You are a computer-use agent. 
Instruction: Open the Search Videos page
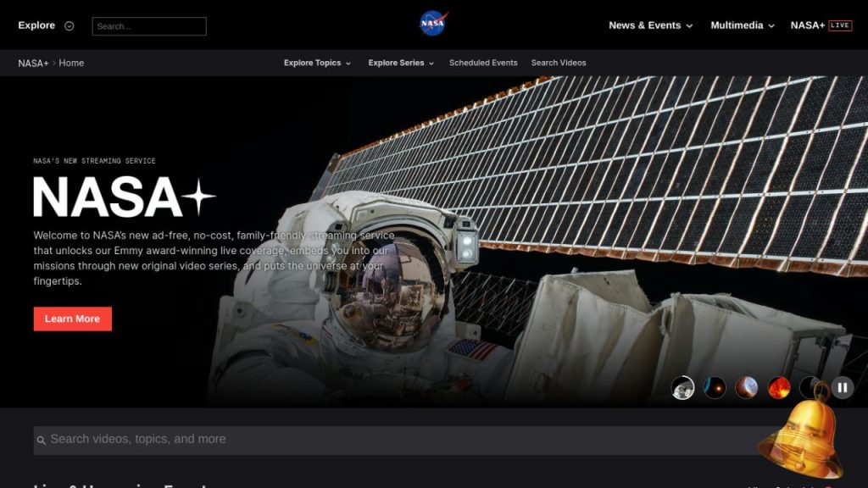(559, 63)
